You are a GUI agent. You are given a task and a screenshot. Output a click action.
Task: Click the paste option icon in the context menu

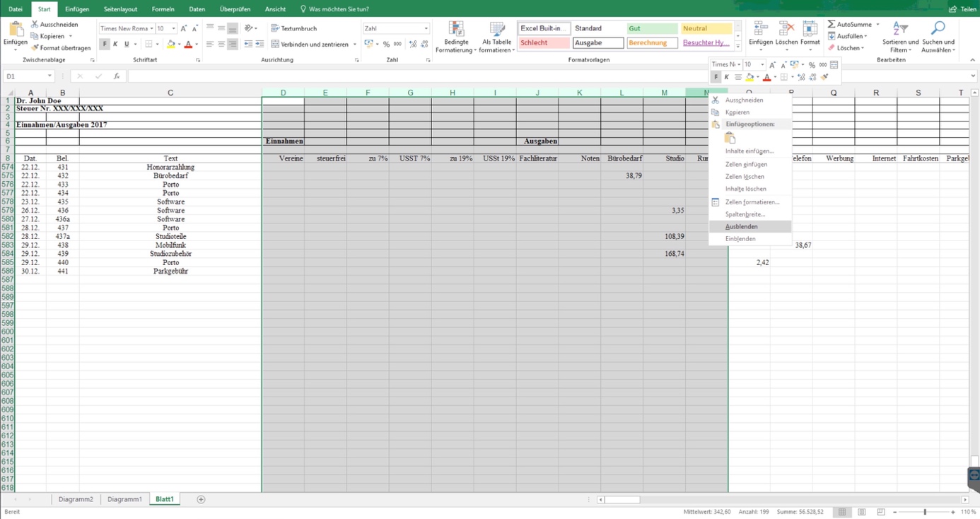[730, 138]
